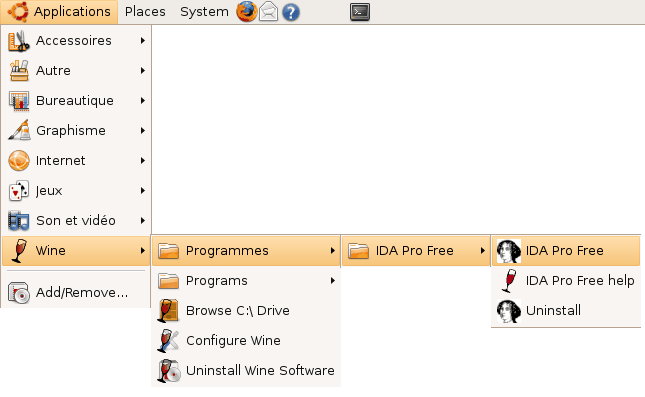Choose Add/Remove... from Applications menu
This screenshot has width=645, height=397.
76,293
